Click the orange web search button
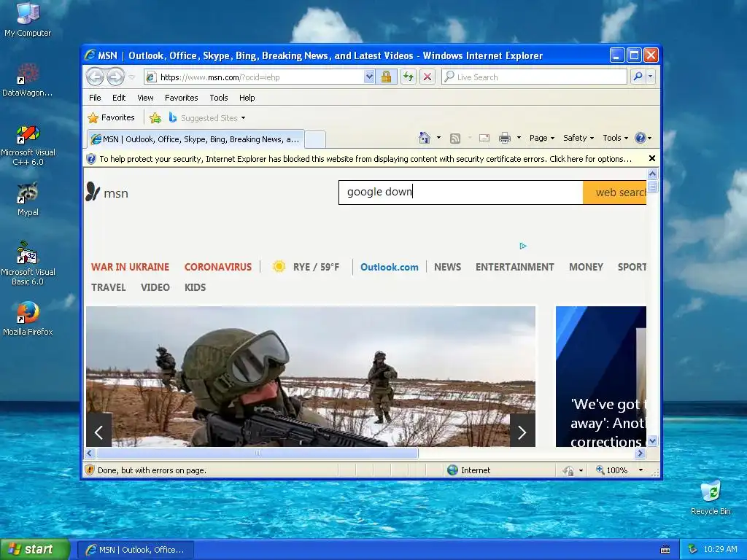Viewport: 747px width, 560px height. (x=614, y=192)
